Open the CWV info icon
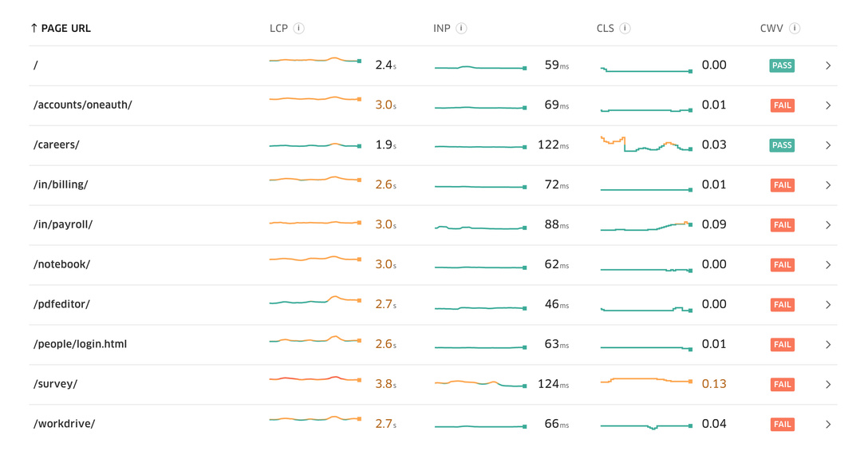868x471 pixels. tap(792, 28)
